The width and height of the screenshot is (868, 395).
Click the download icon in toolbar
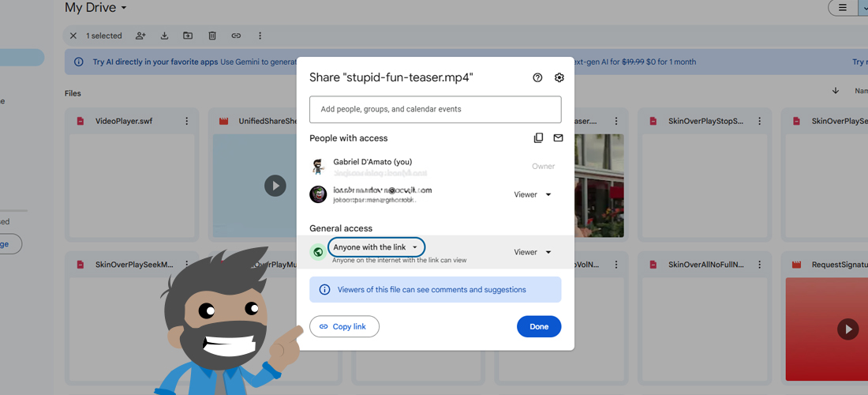point(165,36)
